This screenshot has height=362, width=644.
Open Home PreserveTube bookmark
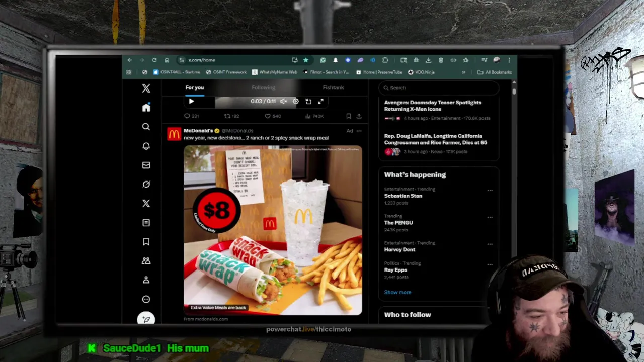[379, 72]
